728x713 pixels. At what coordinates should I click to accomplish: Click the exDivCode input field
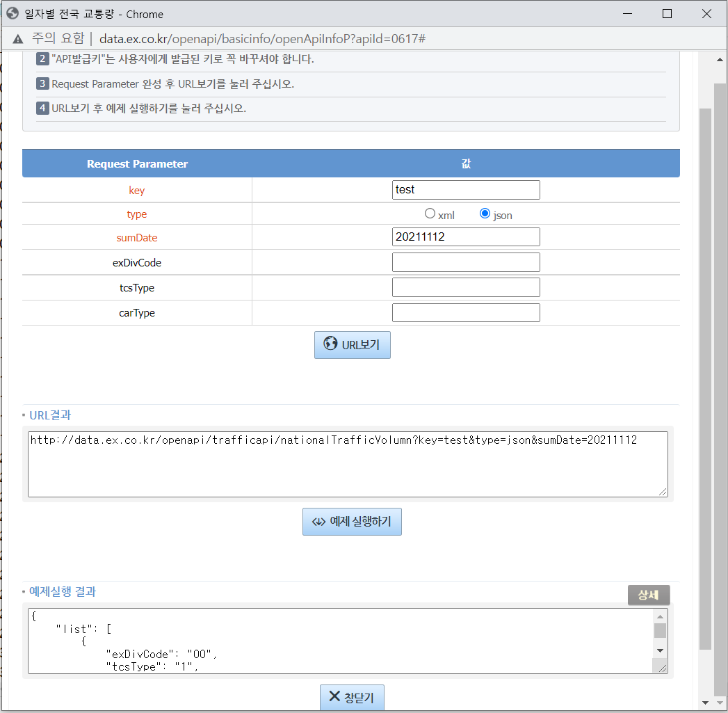466,262
